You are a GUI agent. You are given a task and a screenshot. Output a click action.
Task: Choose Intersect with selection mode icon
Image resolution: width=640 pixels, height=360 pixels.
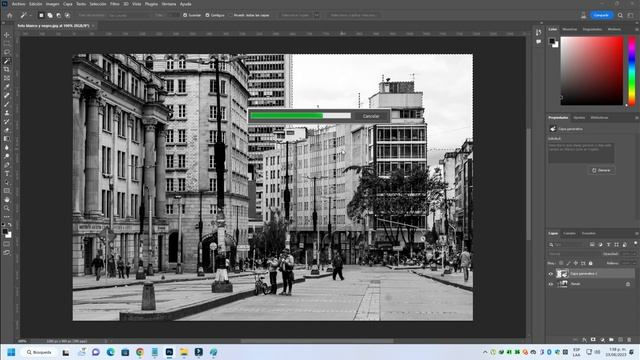click(67, 15)
